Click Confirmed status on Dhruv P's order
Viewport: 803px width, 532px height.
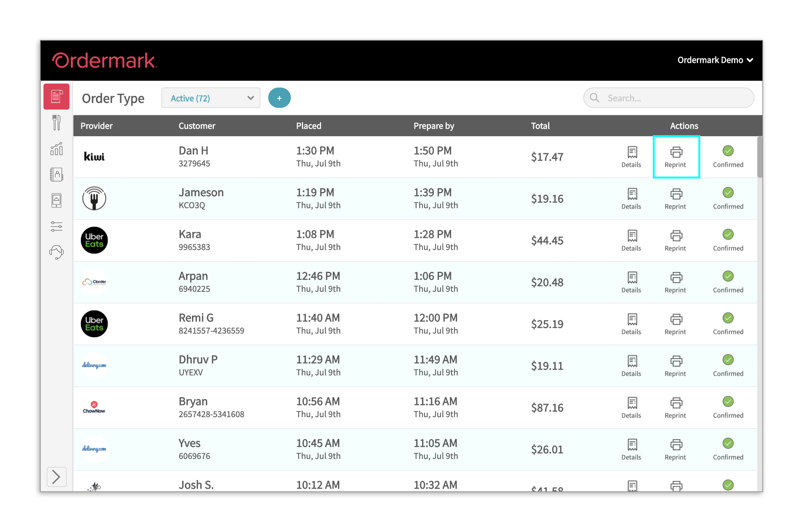[728, 366]
